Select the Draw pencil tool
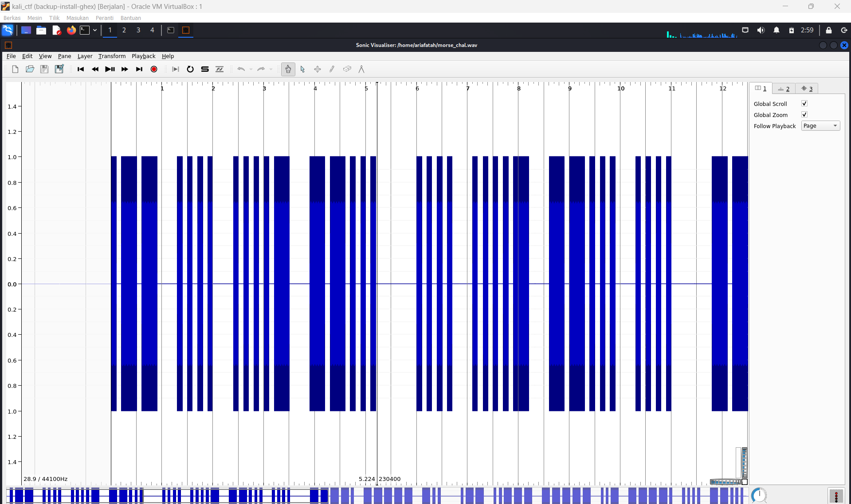 [x=332, y=69]
